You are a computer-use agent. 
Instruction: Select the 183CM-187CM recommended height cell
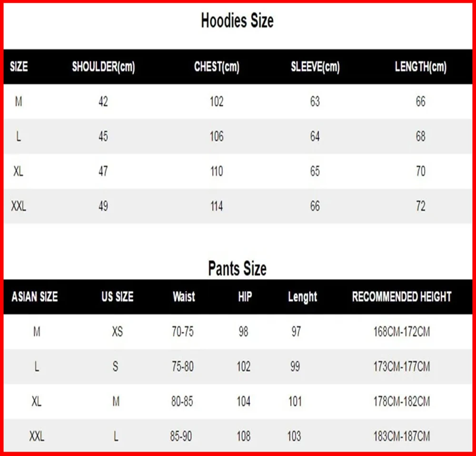click(402, 436)
